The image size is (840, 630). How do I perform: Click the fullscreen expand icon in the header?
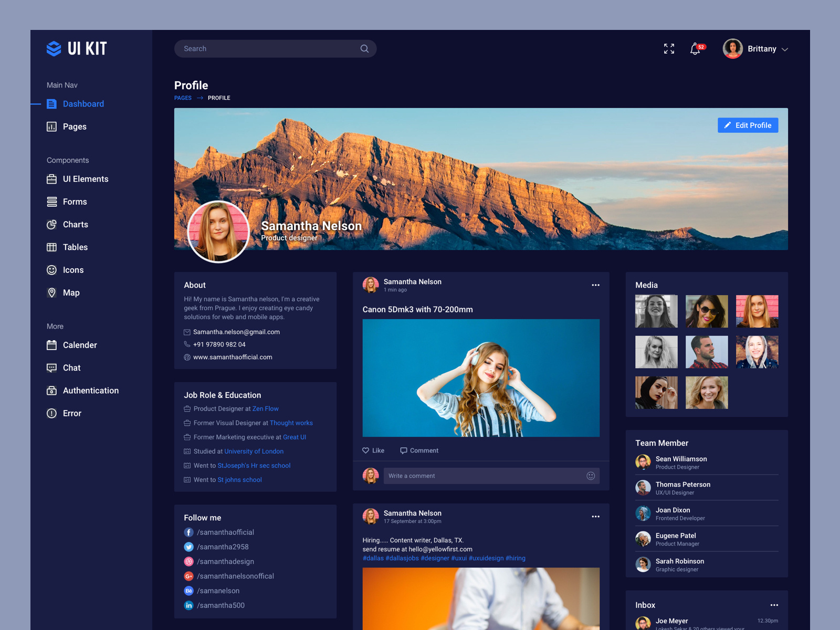[x=668, y=48]
